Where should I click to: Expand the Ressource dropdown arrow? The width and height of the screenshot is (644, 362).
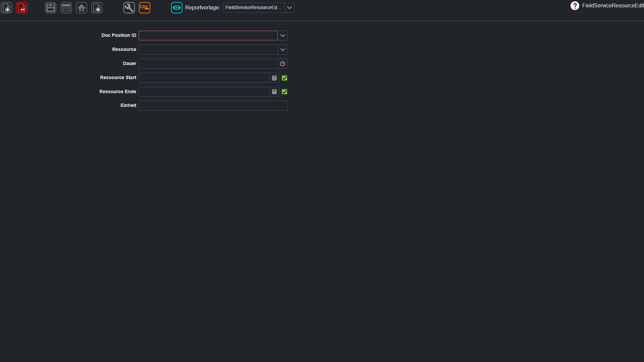[283, 50]
